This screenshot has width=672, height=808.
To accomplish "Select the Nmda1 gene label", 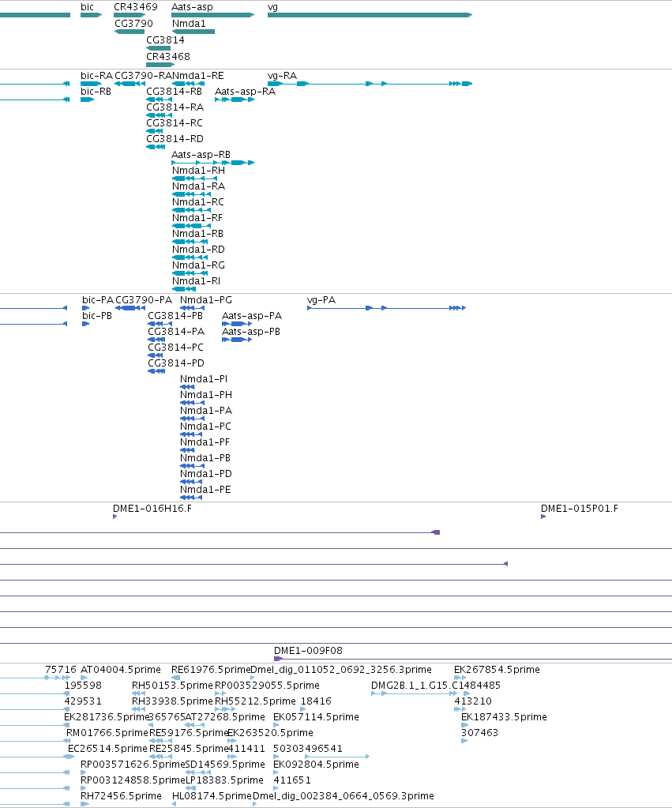I will click(x=190, y=24).
